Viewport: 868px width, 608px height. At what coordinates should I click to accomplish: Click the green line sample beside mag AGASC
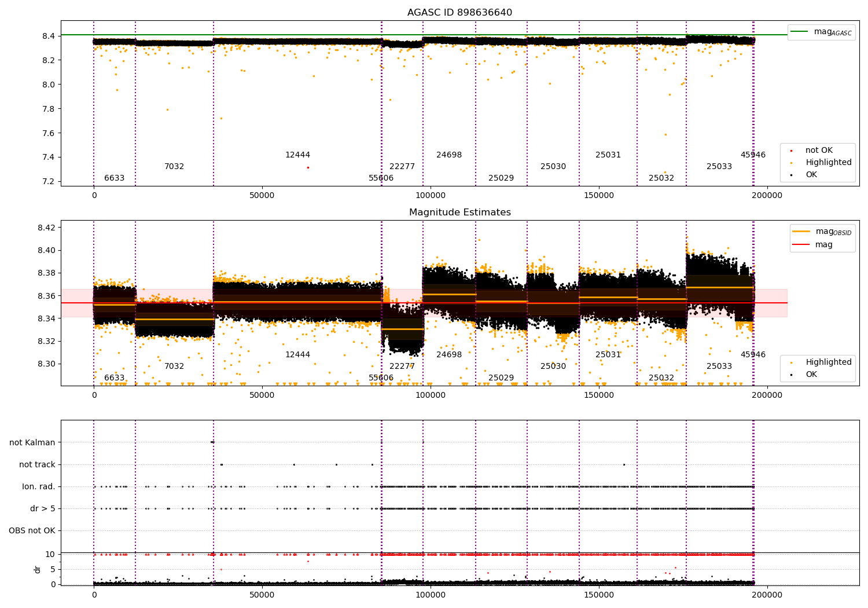[x=799, y=31]
